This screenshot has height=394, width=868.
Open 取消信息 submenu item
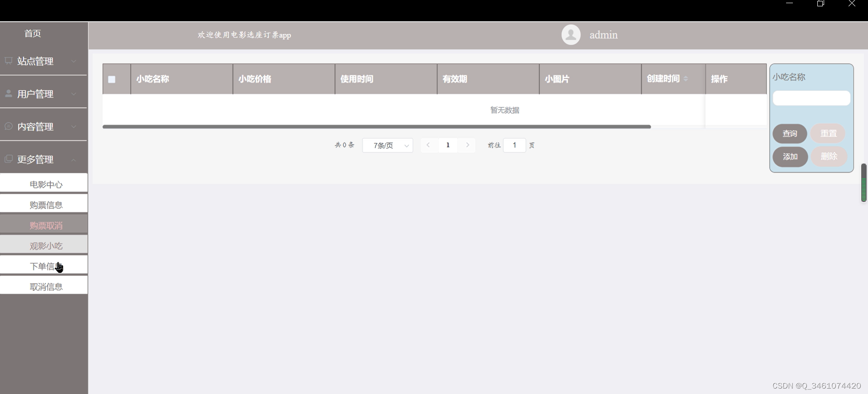coord(44,286)
